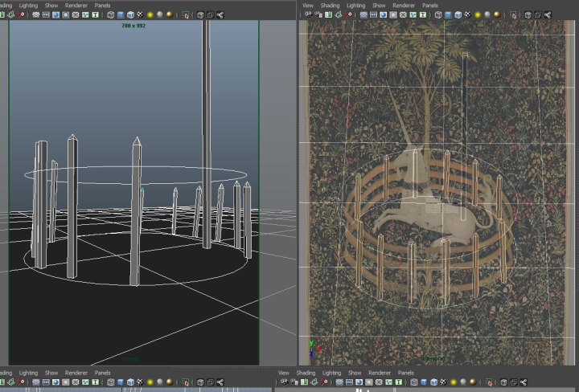
Task: Open the Panels menu in the top-left panel
Action: click(x=102, y=5)
